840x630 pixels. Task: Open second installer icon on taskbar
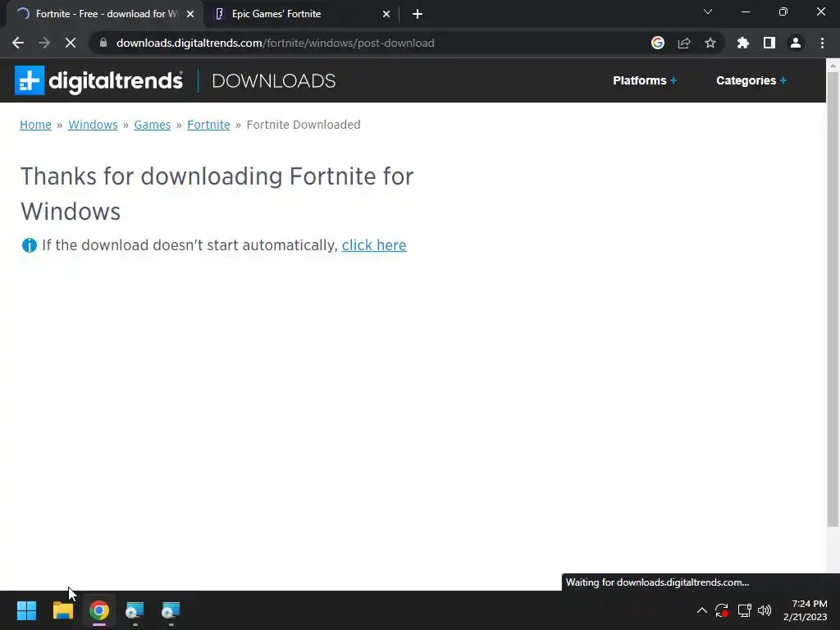171,610
